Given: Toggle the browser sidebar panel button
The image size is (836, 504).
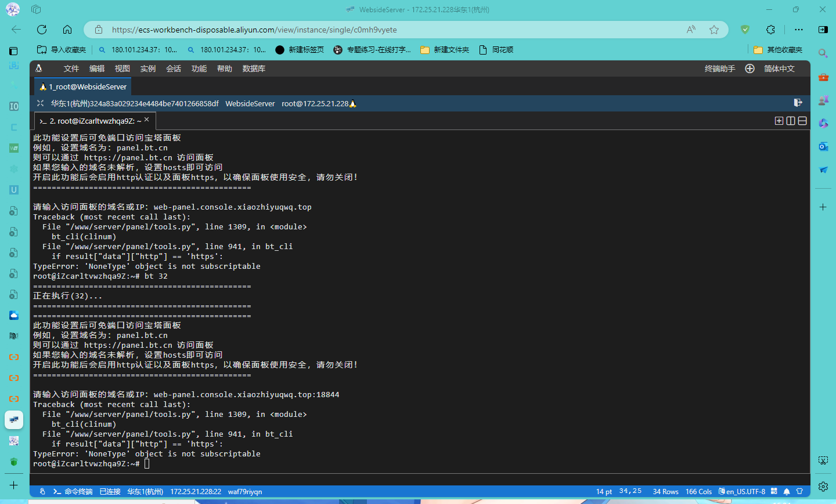Looking at the screenshot, I should pyautogui.click(x=823, y=30).
